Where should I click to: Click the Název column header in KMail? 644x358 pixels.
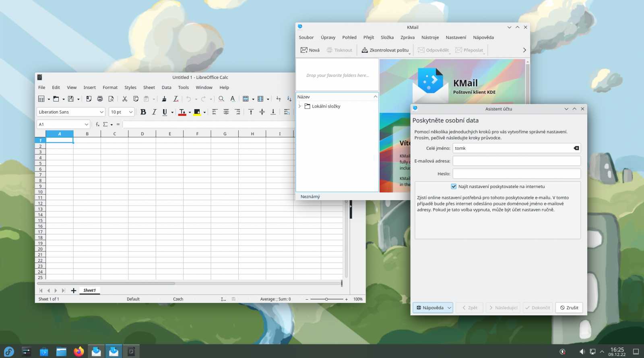tap(337, 97)
